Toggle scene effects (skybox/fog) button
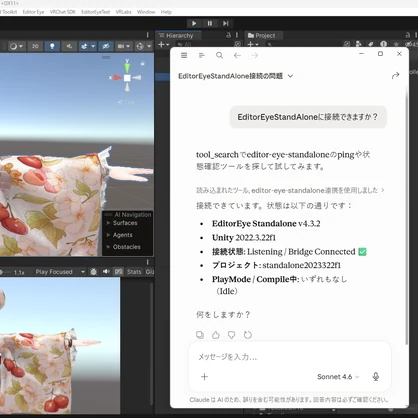 pyautogui.click(x=84, y=46)
